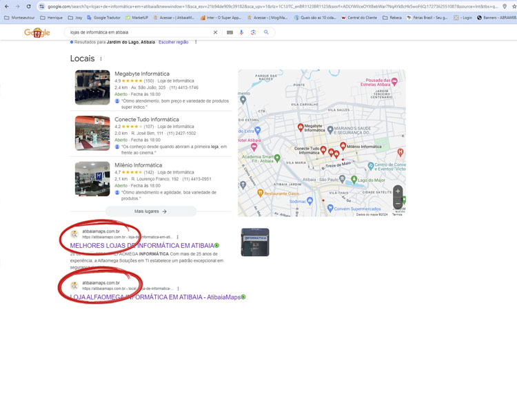
Task: Select the Lago do Major map pin
Action: point(354,180)
